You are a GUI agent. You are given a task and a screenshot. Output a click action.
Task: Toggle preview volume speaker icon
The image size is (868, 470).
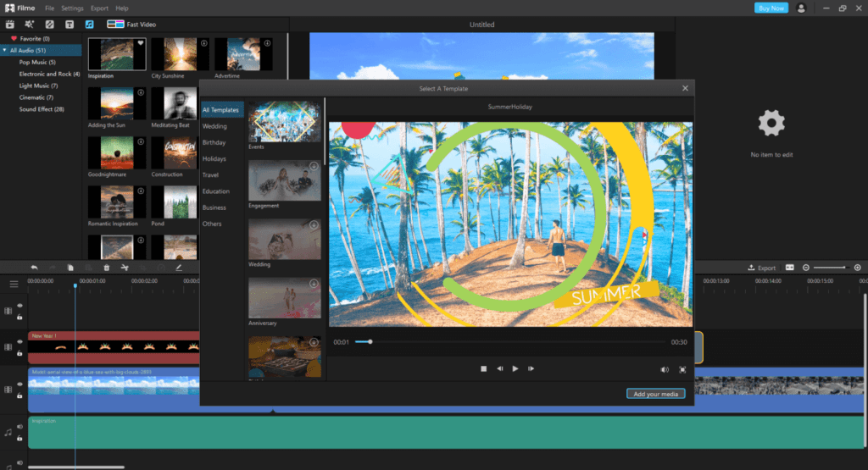(665, 369)
